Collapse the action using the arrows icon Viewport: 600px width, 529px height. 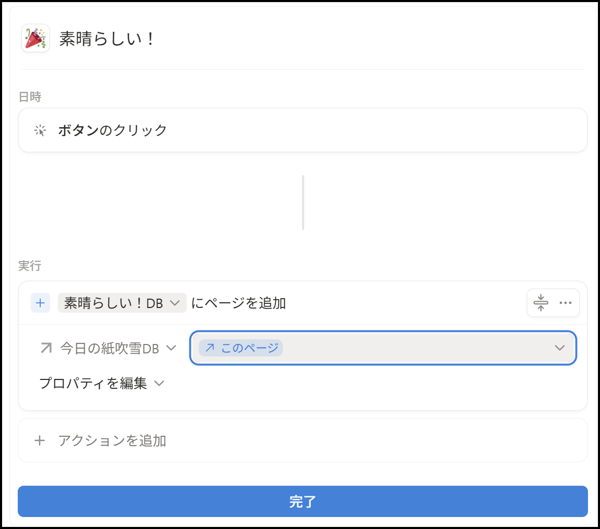tap(541, 303)
